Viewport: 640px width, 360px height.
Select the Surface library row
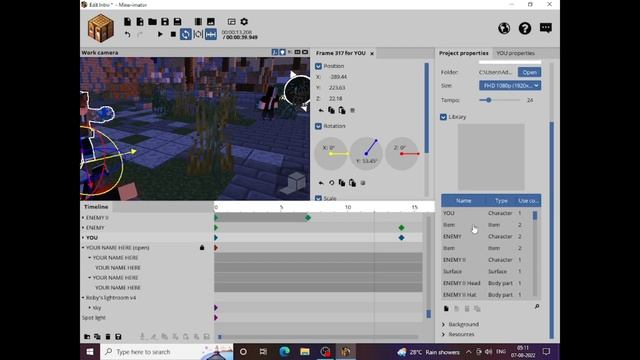coord(487,271)
